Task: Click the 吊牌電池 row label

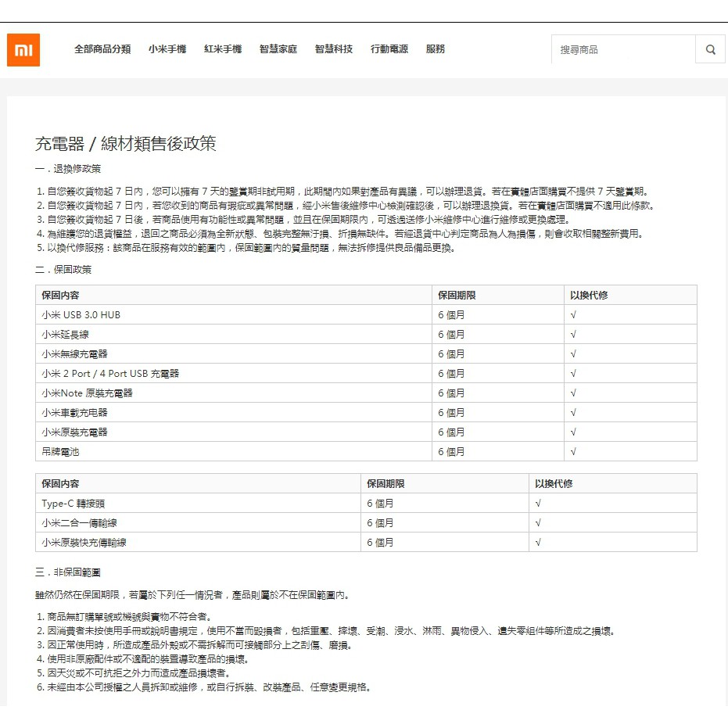Action: tap(61, 452)
